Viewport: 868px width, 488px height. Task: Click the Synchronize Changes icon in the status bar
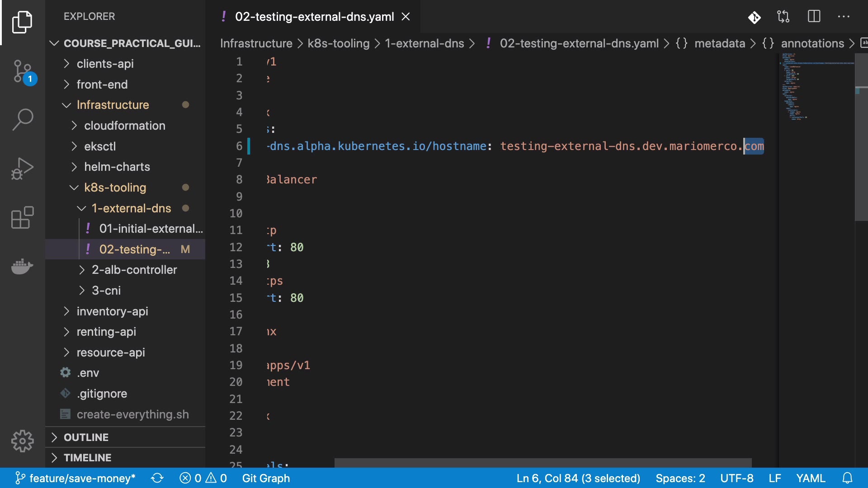click(x=157, y=478)
